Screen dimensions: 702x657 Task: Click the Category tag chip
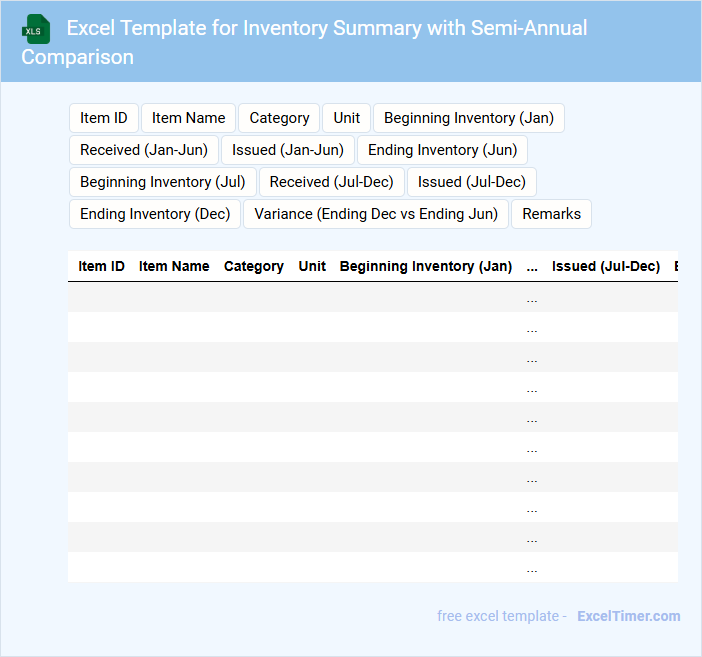point(279,118)
